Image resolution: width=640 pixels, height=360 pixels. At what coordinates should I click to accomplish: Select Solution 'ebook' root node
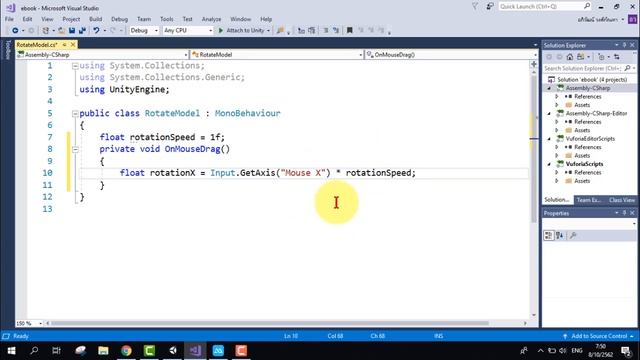tap(592, 80)
